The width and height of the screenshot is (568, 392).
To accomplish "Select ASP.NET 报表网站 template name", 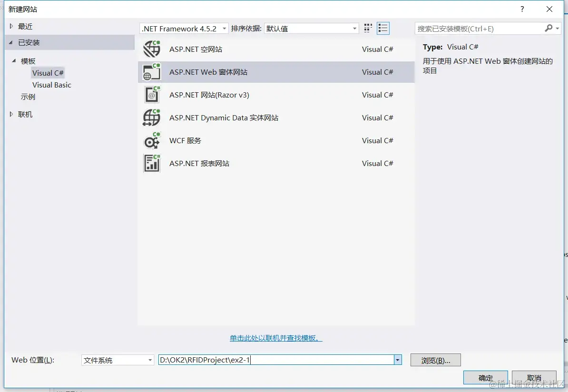I will [199, 163].
